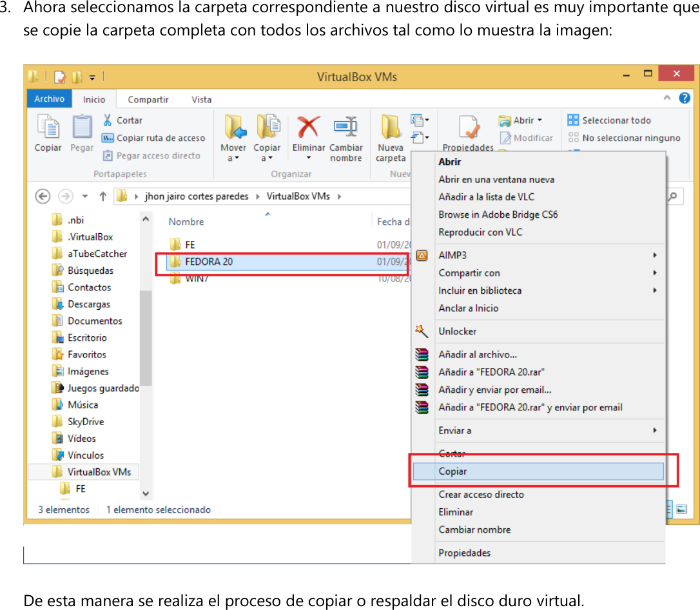
Task: Open the quick access toolbar customize dropdown
Action: [92, 77]
